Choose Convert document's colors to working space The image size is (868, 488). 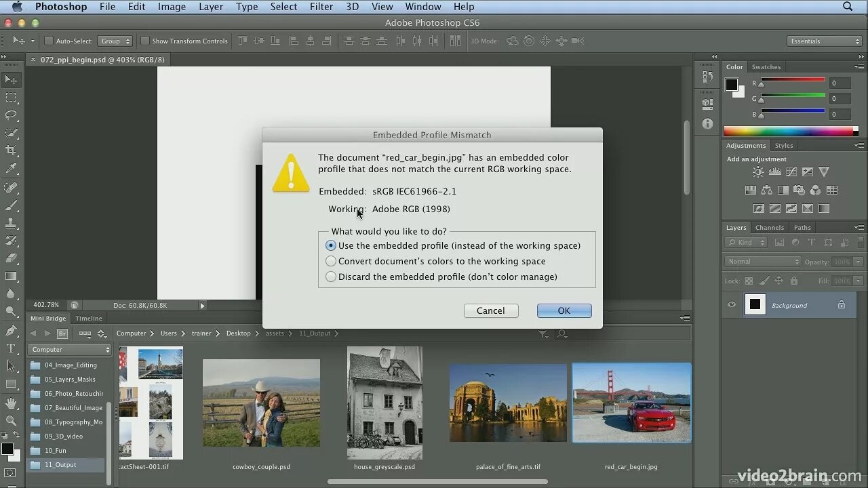(x=331, y=262)
